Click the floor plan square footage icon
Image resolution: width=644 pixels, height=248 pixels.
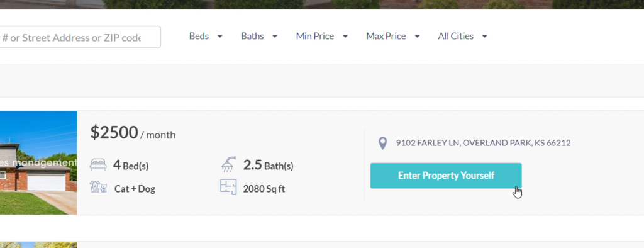coord(228,187)
